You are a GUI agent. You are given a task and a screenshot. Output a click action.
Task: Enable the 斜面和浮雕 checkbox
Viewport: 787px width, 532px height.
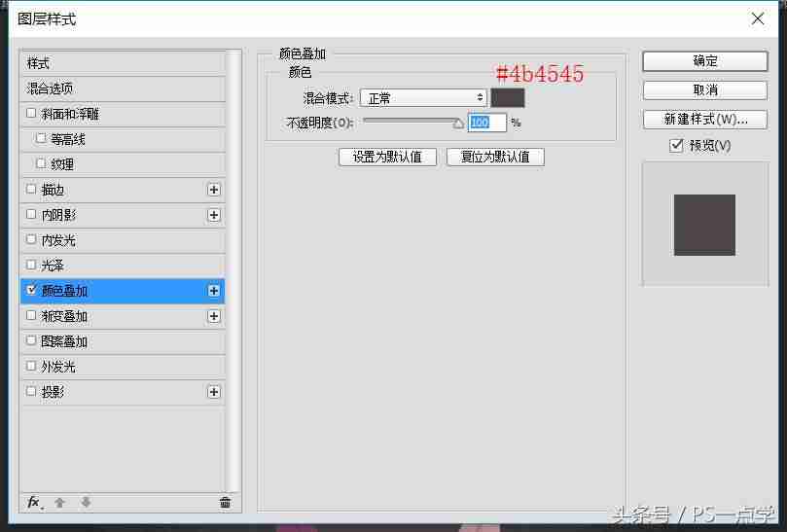[31, 113]
